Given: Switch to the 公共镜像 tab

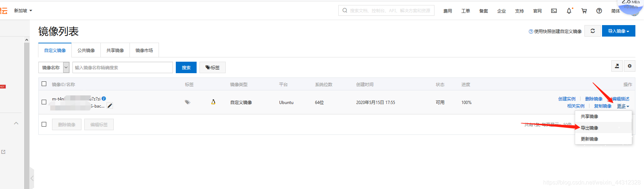Looking at the screenshot, I should (86, 50).
